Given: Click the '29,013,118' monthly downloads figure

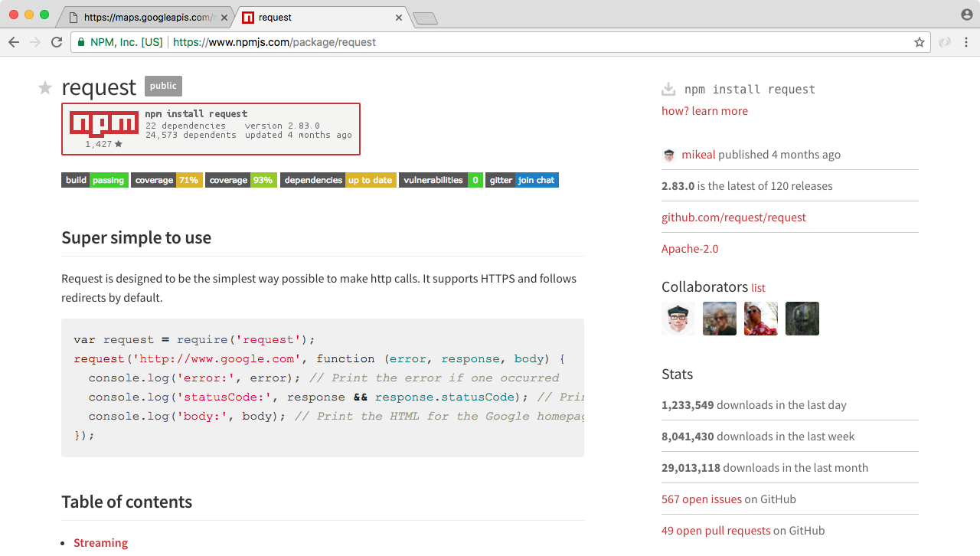Looking at the screenshot, I should click(x=691, y=468).
